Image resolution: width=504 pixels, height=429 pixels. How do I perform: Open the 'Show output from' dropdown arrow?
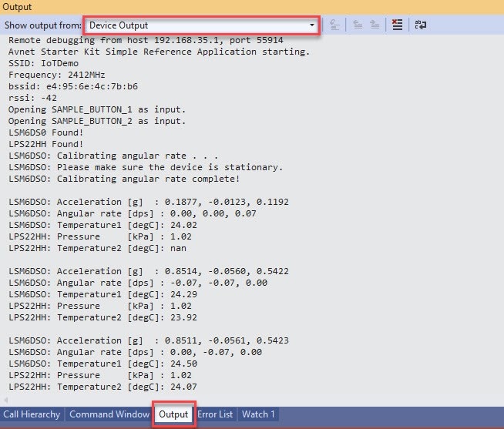click(x=312, y=25)
